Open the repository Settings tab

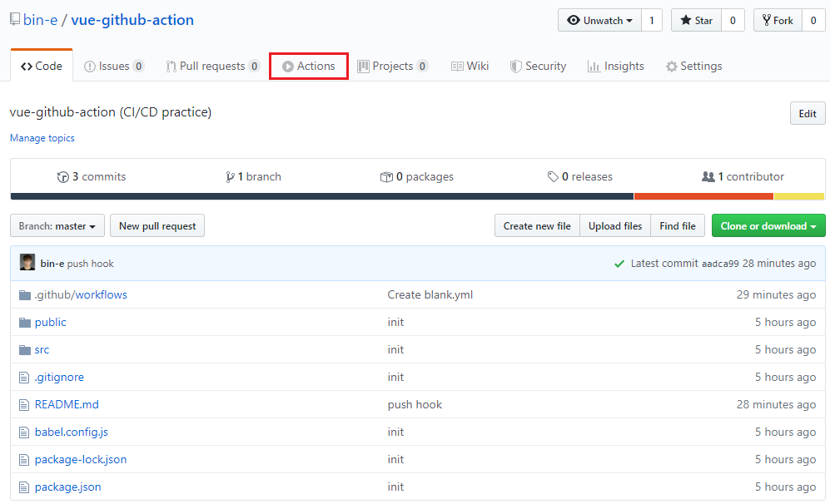(694, 66)
